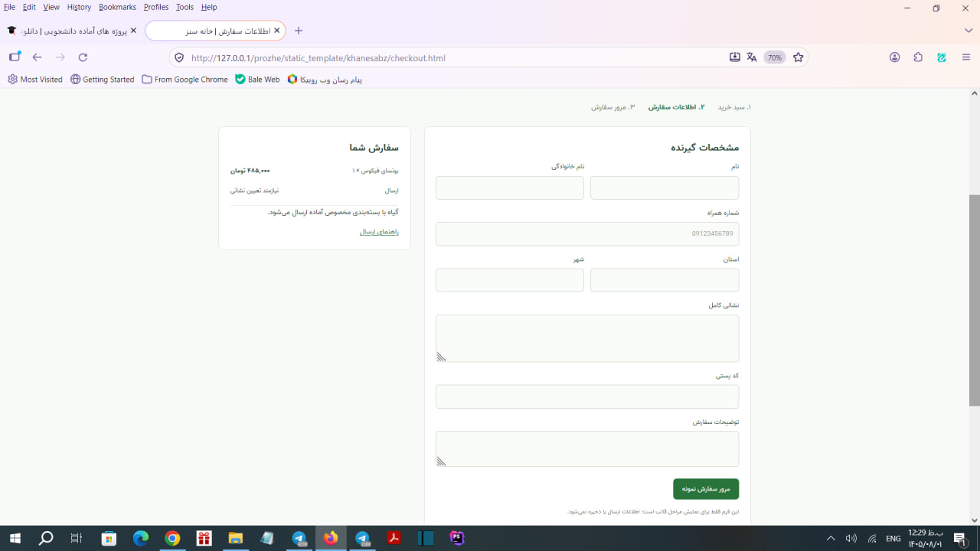The width and height of the screenshot is (980, 551).
Task: Open the Firefox hamburger application menu
Action: 966,57
